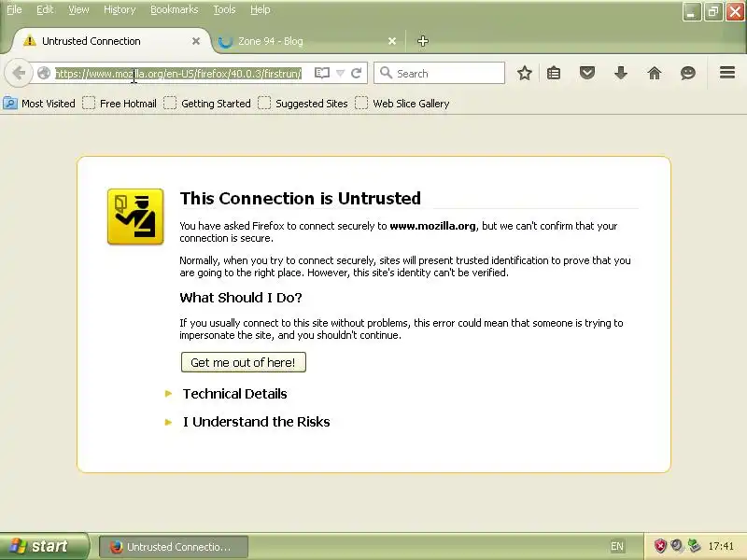Open the Downloads arrow icon

tap(621, 73)
